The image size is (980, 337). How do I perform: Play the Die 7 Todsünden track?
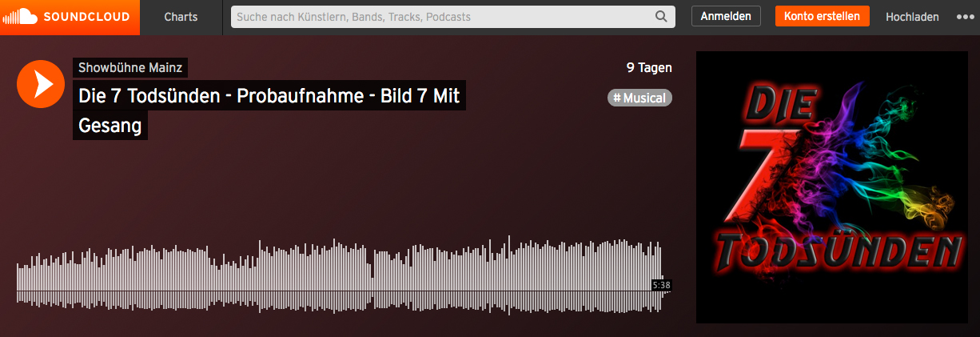click(x=41, y=84)
